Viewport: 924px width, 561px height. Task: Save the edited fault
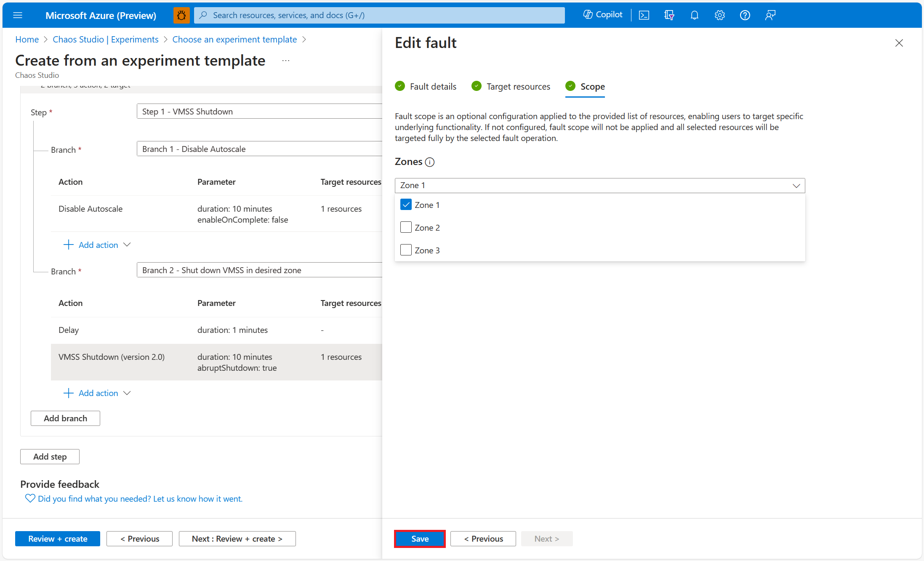pos(419,538)
